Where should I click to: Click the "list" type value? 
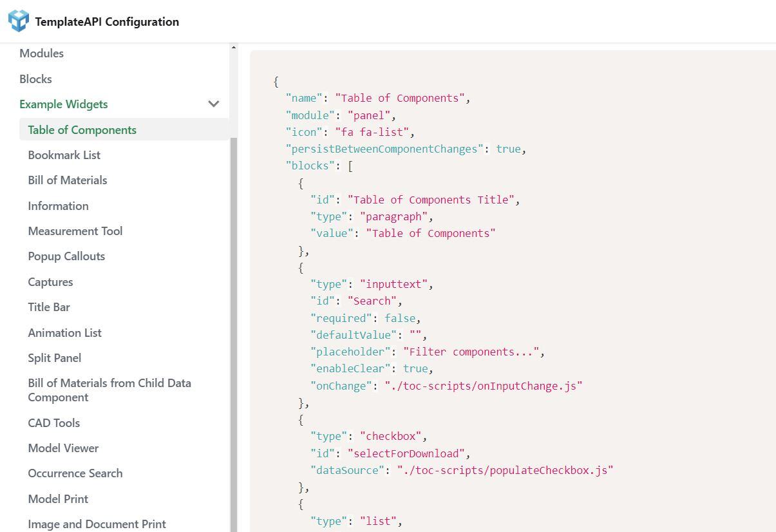(x=378, y=521)
